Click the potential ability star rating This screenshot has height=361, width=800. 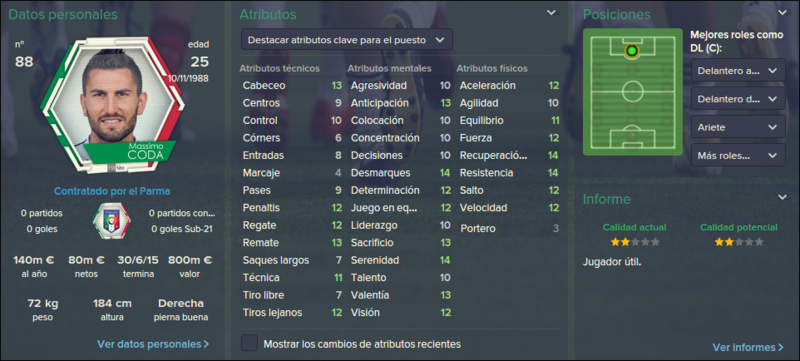739,242
